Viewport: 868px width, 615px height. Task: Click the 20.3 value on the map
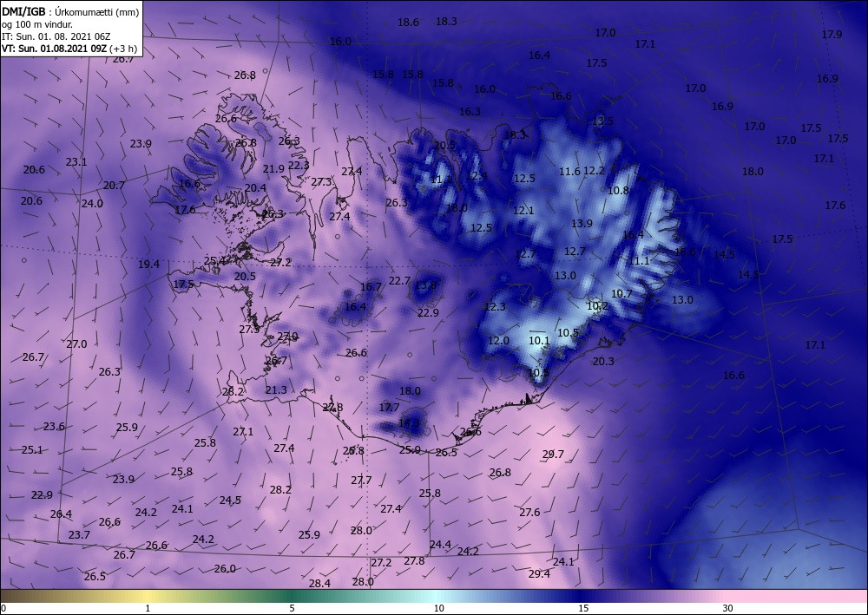pos(603,361)
